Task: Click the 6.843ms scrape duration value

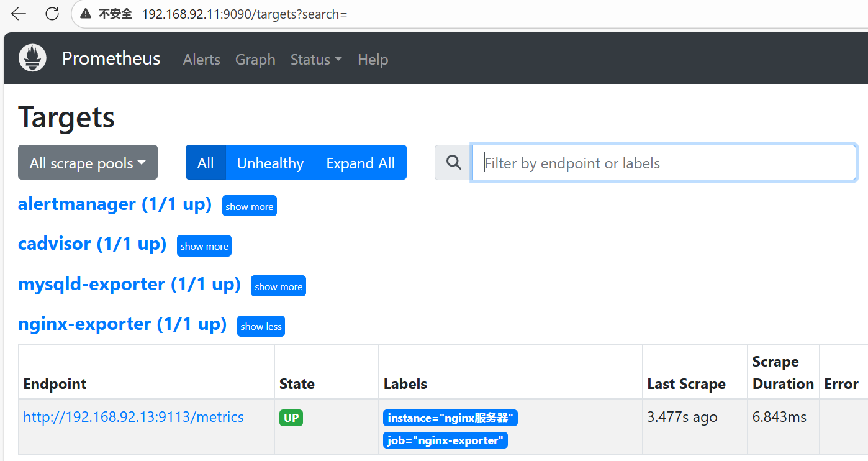Action: coord(779,417)
